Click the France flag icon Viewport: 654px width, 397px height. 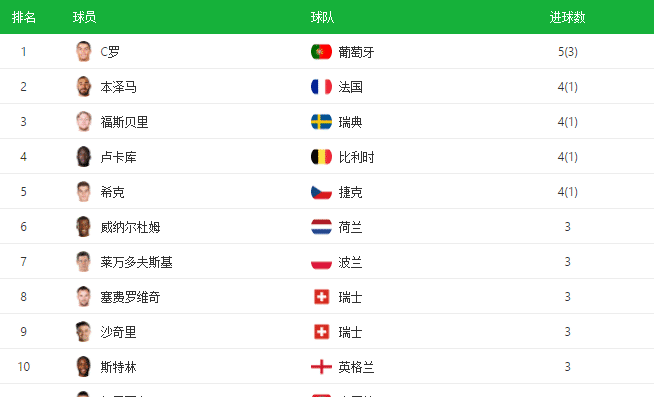321,87
